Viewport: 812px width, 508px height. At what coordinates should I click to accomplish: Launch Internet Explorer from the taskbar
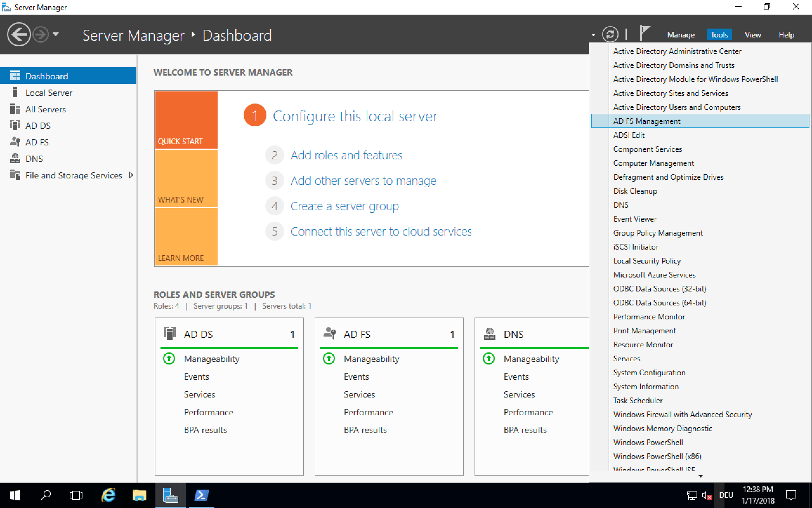[x=108, y=495]
